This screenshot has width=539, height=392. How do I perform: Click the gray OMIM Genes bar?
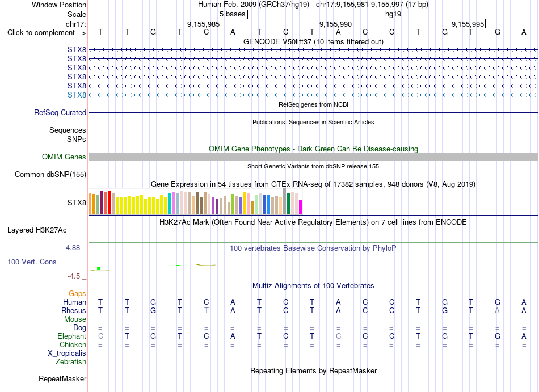click(313, 157)
